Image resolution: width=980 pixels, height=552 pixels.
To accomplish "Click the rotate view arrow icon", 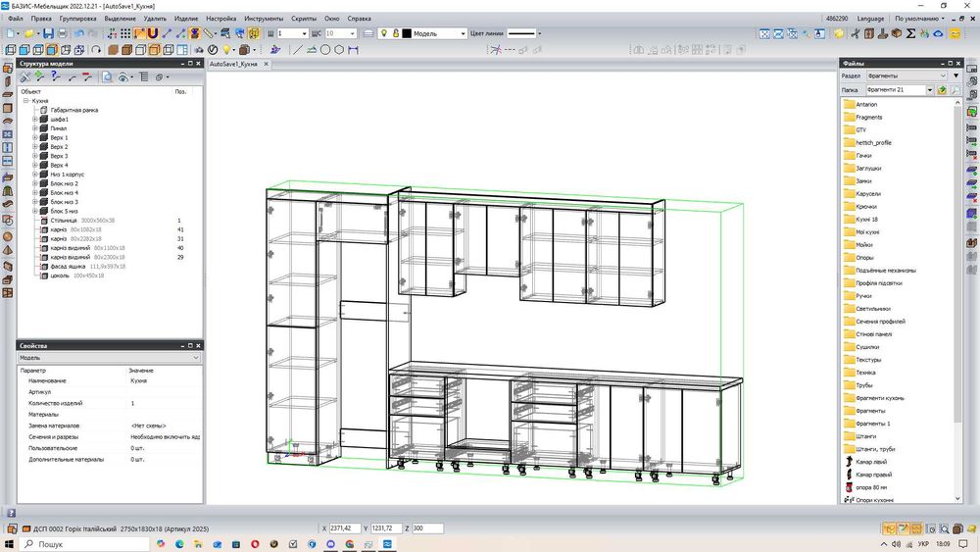I will [96, 49].
